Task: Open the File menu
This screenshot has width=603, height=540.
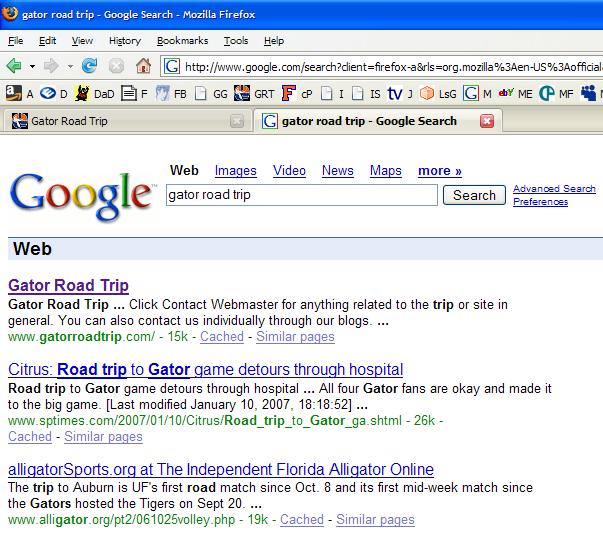Action: point(16,40)
